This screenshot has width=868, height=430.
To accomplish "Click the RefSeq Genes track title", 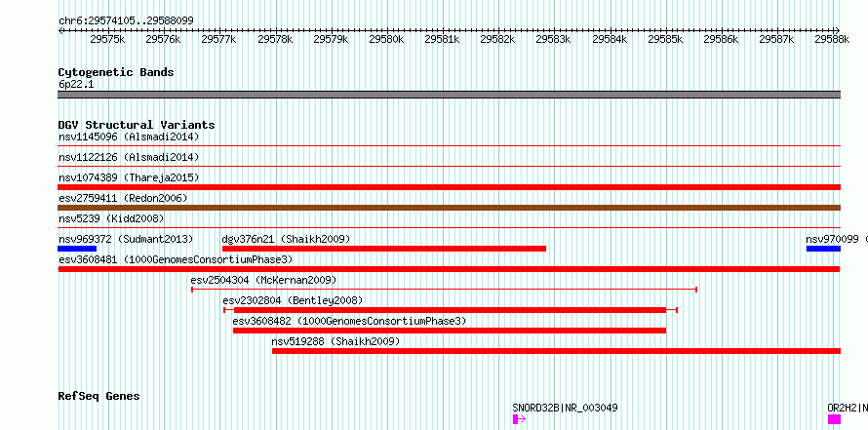I will pos(99,396).
